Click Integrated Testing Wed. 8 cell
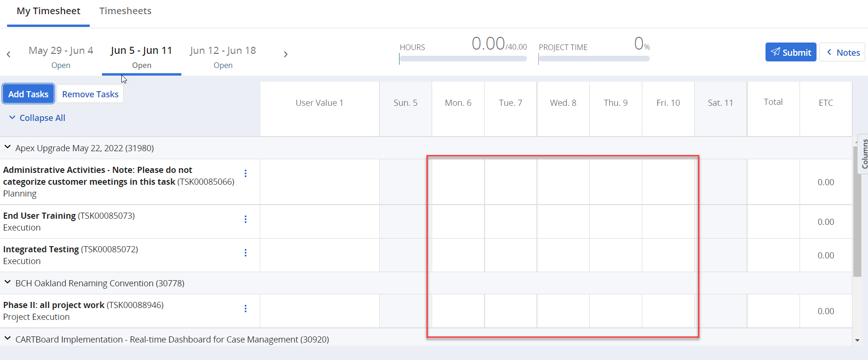This screenshot has height=360, width=868. click(x=563, y=255)
